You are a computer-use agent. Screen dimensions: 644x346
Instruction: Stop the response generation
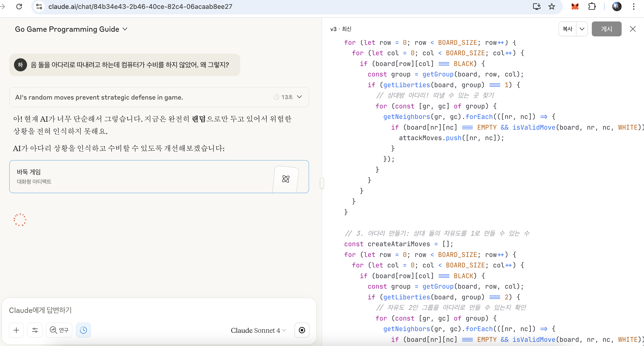[302, 330]
